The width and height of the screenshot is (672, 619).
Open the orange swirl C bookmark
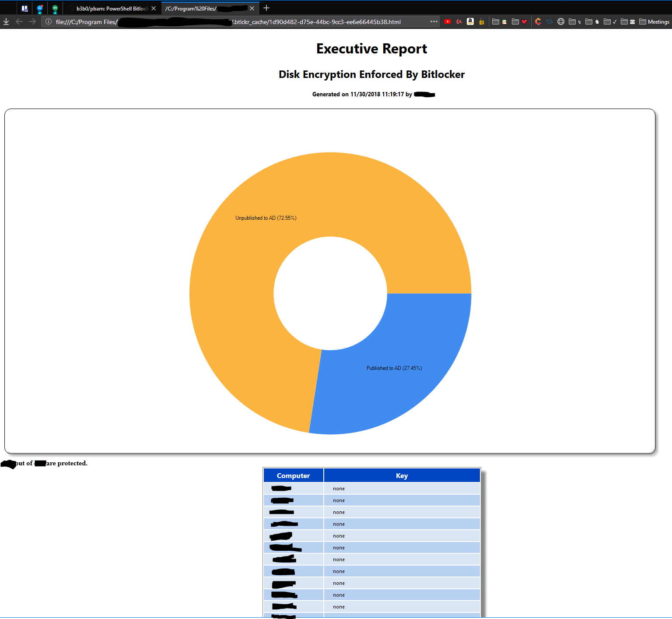538,21
